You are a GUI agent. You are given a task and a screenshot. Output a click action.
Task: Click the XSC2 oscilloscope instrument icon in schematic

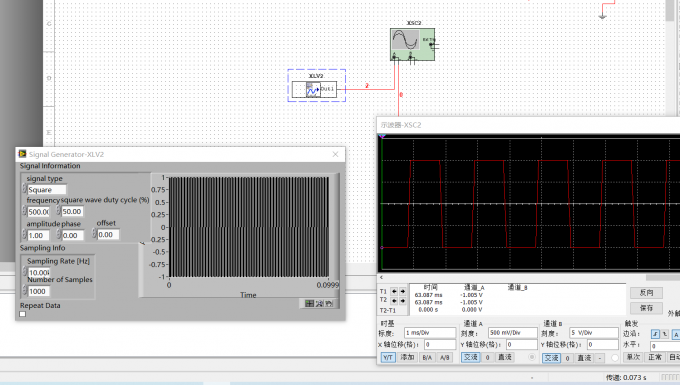(412, 44)
